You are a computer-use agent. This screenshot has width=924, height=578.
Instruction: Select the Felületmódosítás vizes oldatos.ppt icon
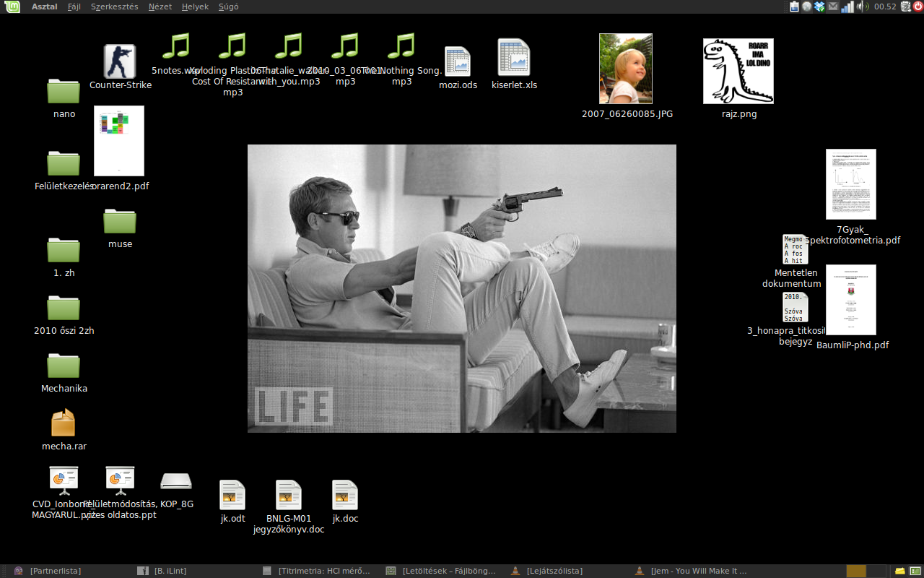point(120,480)
